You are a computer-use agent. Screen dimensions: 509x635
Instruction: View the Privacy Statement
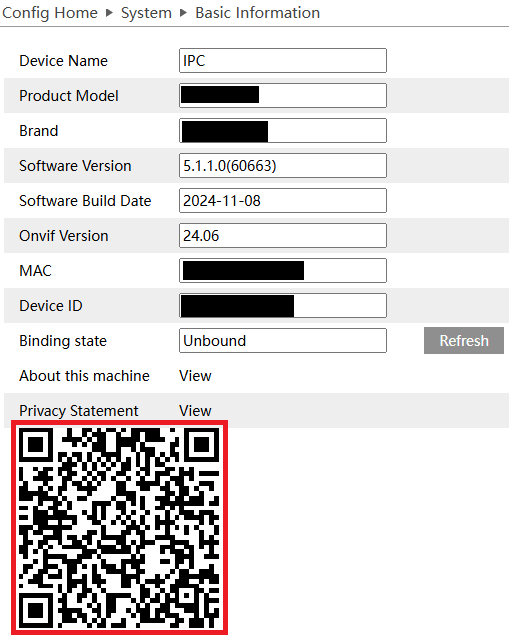(195, 411)
